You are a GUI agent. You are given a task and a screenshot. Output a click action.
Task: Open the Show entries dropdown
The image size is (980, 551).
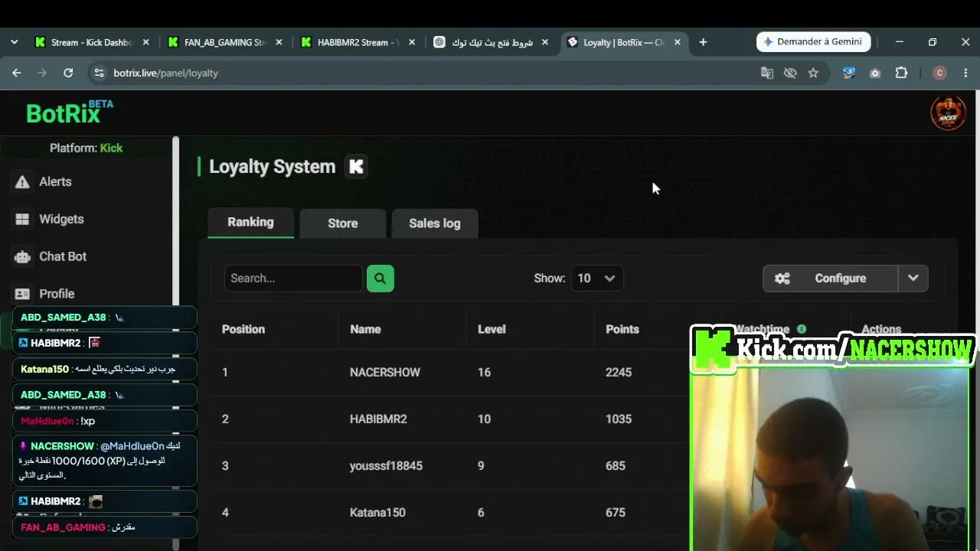pyautogui.click(x=597, y=279)
